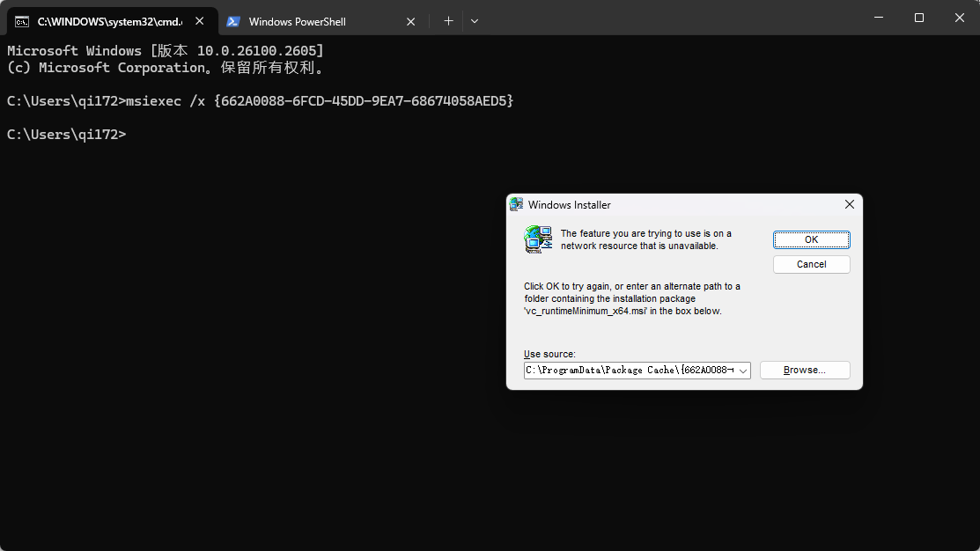Click the network resource unavailable message
The height and width of the screenshot is (551, 980).
coord(645,239)
